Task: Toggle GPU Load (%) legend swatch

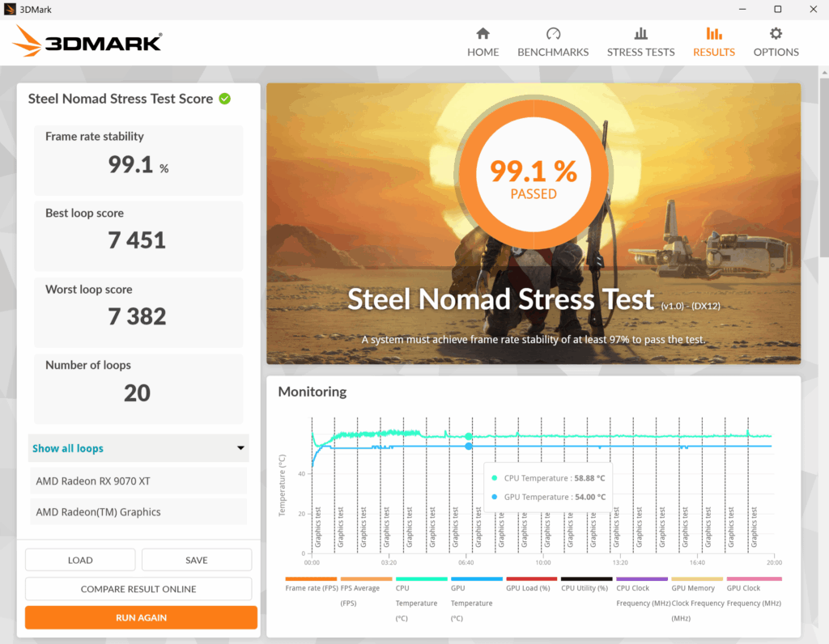Action: coord(531,579)
